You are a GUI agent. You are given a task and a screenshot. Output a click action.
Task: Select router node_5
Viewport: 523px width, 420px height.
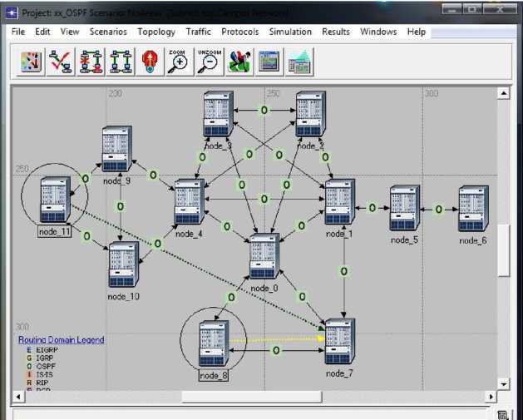coord(405,208)
